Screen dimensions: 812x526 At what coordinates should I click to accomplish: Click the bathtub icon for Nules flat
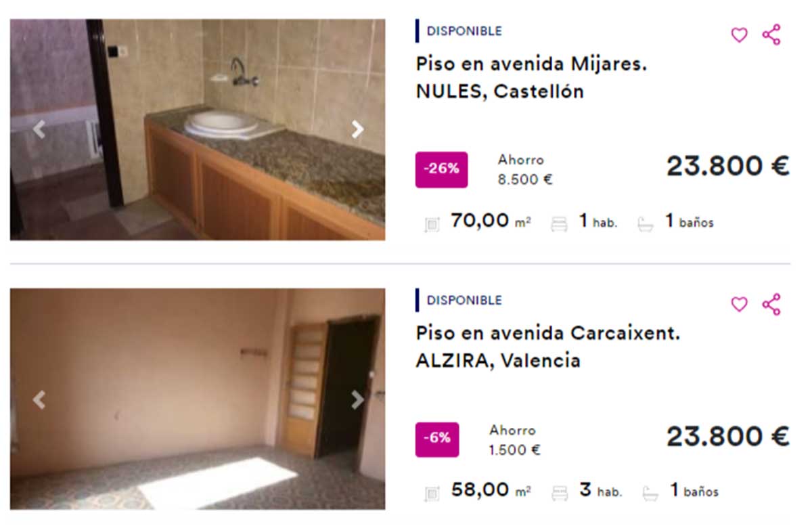(646, 224)
